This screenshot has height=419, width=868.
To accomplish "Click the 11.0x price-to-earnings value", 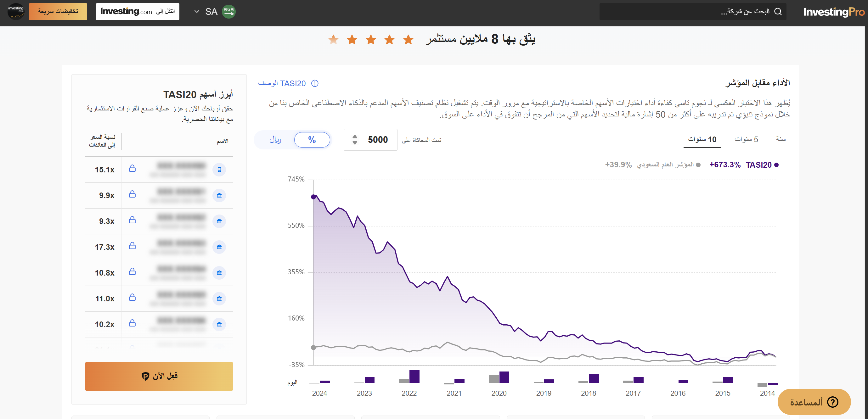I will [x=105, y=299].
